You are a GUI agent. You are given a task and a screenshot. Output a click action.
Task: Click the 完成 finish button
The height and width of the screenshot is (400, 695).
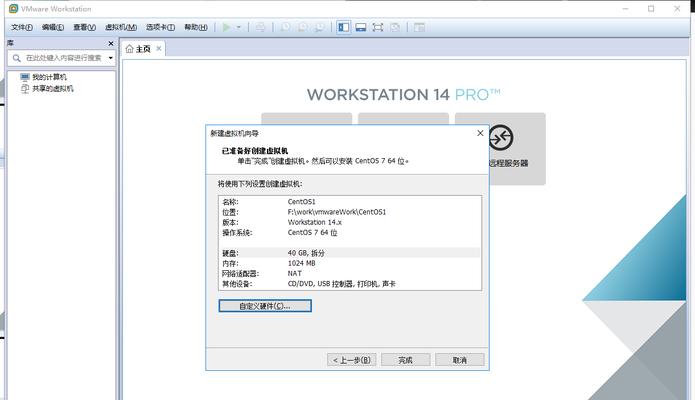[406, 360]
